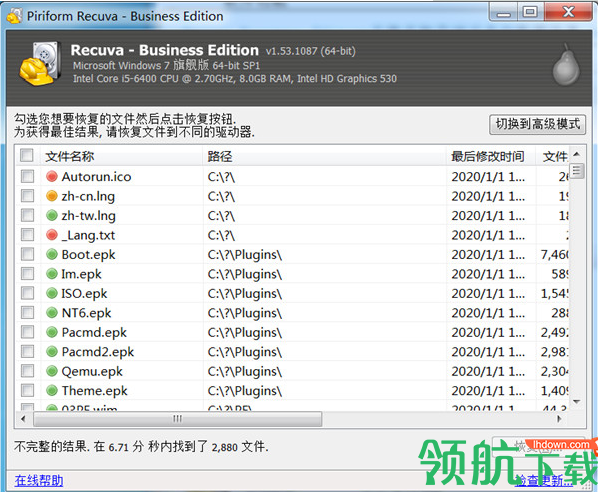The height and width of the screenshot is (492, 598).
Task: Check the _Lang.txt file checkbox
Action: pyautogui.click(x=27, y=235)
